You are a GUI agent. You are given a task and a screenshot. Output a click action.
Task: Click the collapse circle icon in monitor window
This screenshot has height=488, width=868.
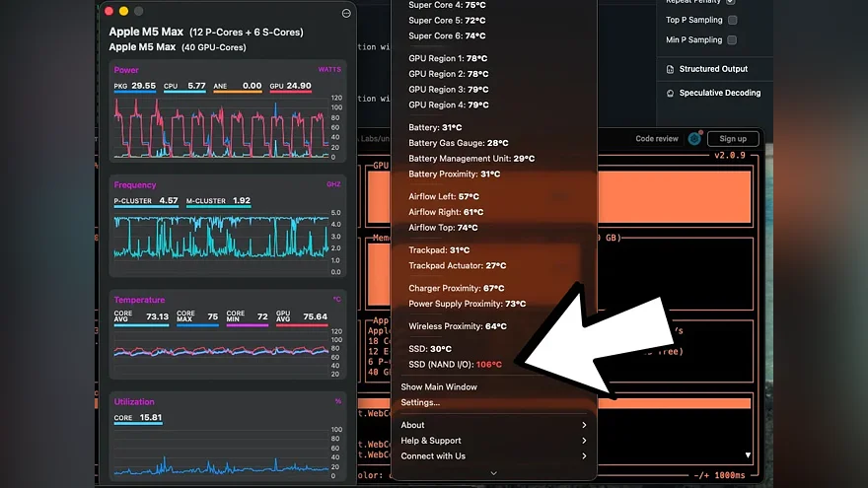click(346, 13)
